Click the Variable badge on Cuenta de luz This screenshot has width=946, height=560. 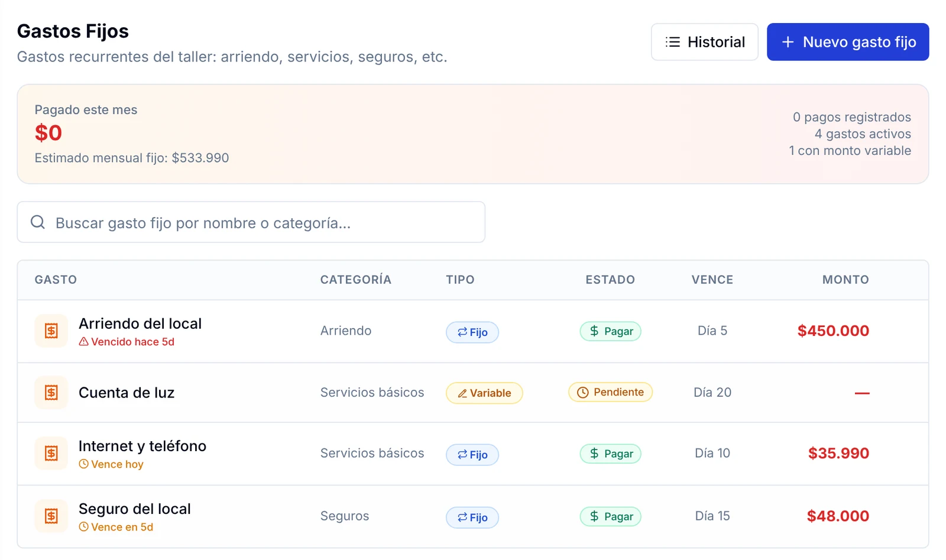484,393
